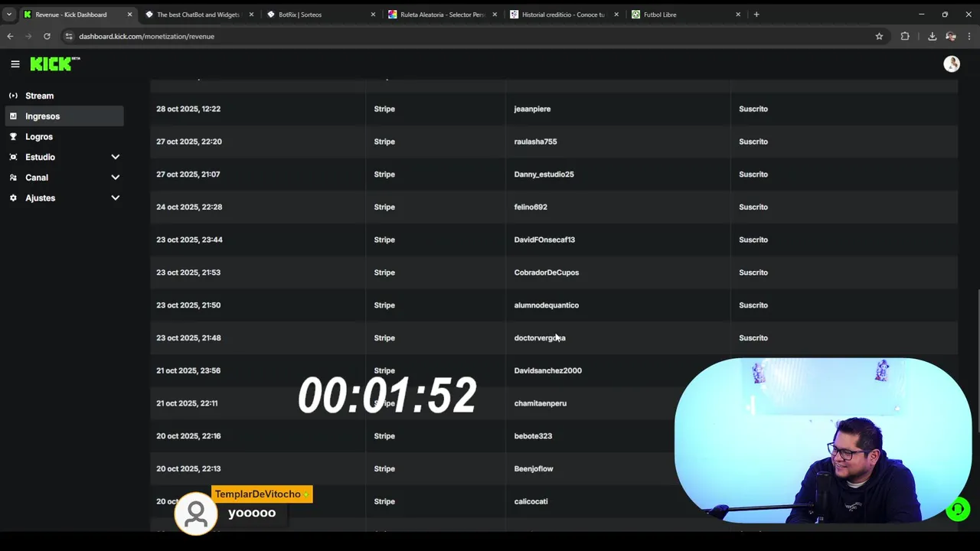This screenshot has width=980, height=551.
Task: Click Stripe in the raulasha755 row
Action: 384,142
